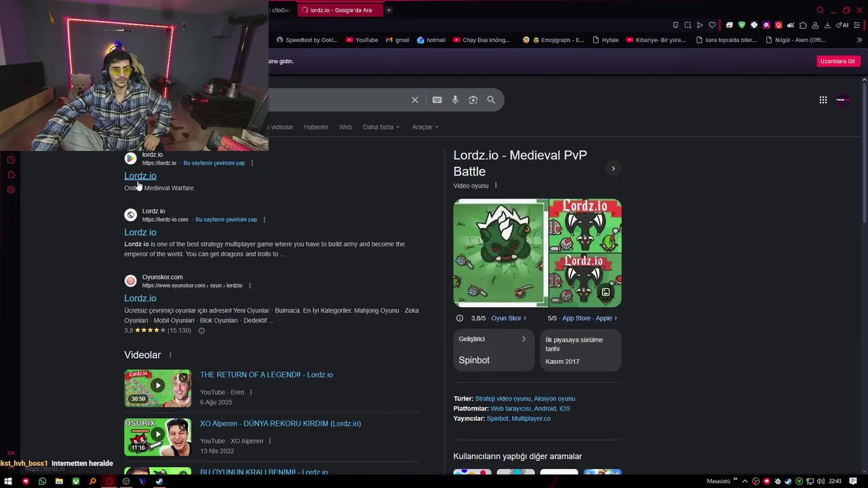Clear the Google search box text
Screen dimensions: 868x488
415,100
